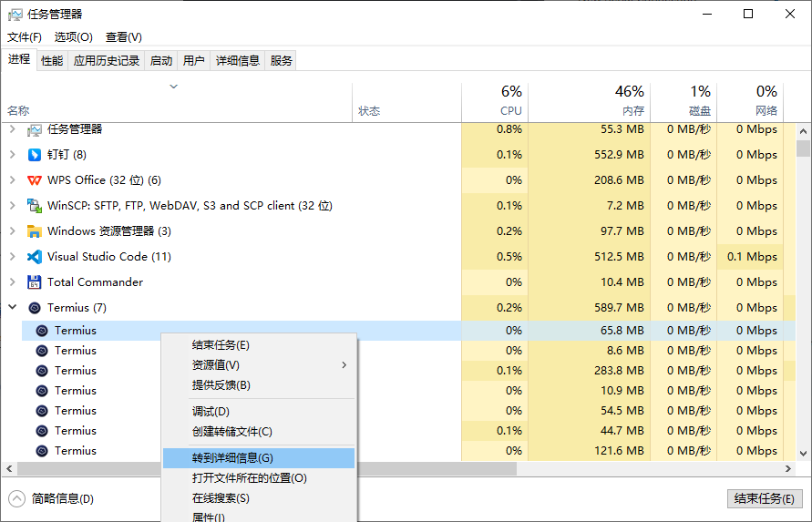Click the 589.7 MB memory cell for Termius
812x522 pixels.
[x=590, y=308]
